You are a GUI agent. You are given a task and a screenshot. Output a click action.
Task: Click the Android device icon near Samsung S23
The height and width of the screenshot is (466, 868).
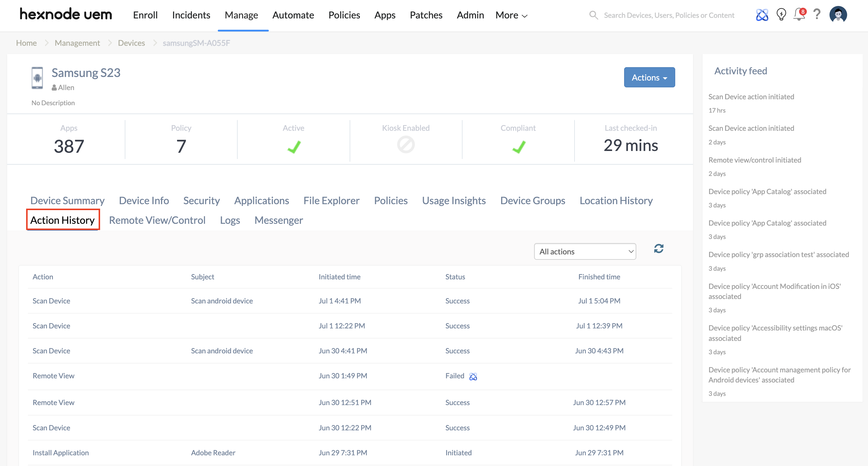coord(37,78)
